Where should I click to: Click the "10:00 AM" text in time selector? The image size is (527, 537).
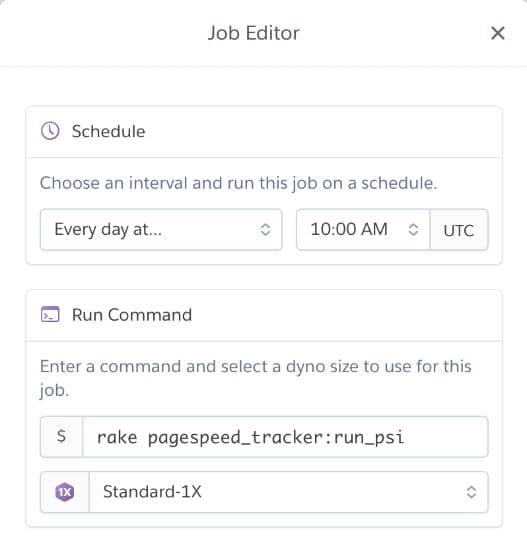pyautogui.click(x=349, y=229)
